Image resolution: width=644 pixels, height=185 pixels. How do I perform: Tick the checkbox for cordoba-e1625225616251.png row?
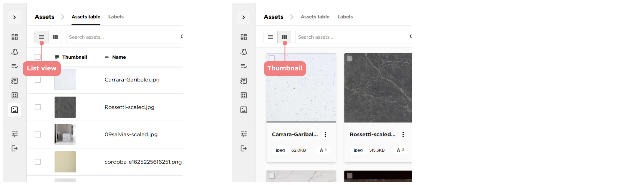coord(38,162)
